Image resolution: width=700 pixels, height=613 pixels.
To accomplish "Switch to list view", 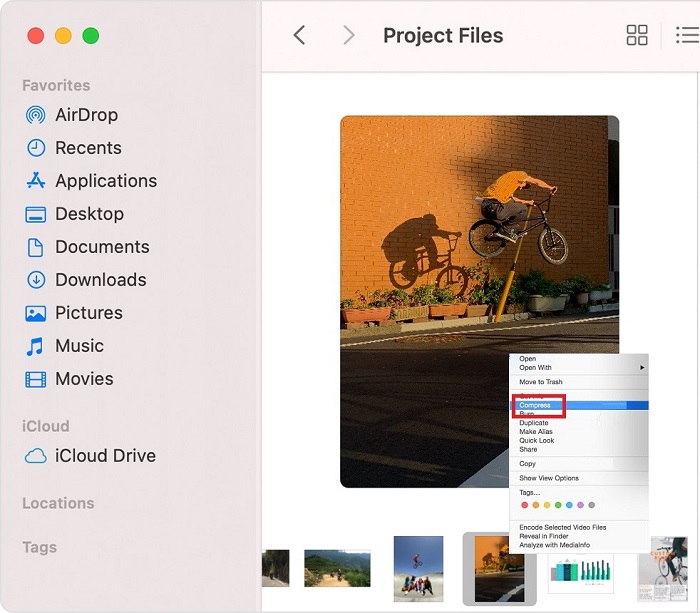I will (x=688, y=35).
